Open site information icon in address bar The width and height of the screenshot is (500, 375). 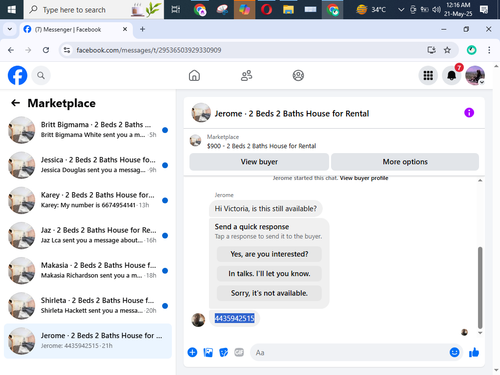[67, 50]
